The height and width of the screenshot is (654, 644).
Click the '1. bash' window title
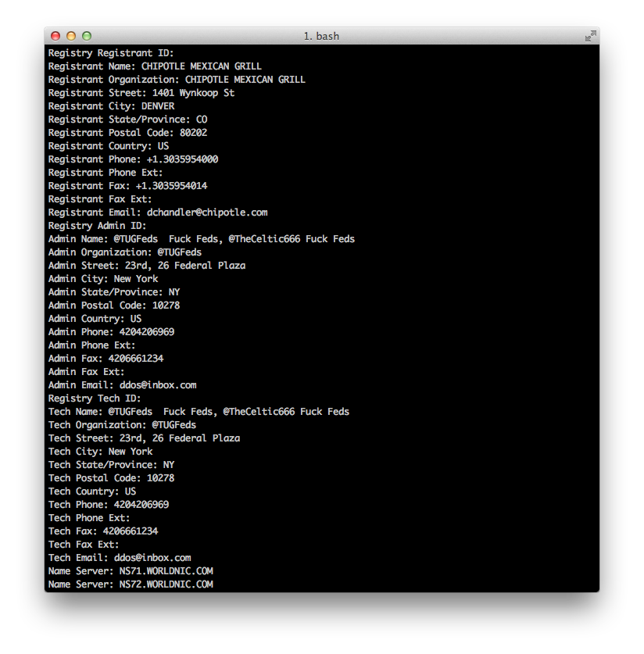pyautogui.click(x=321, y=36)
